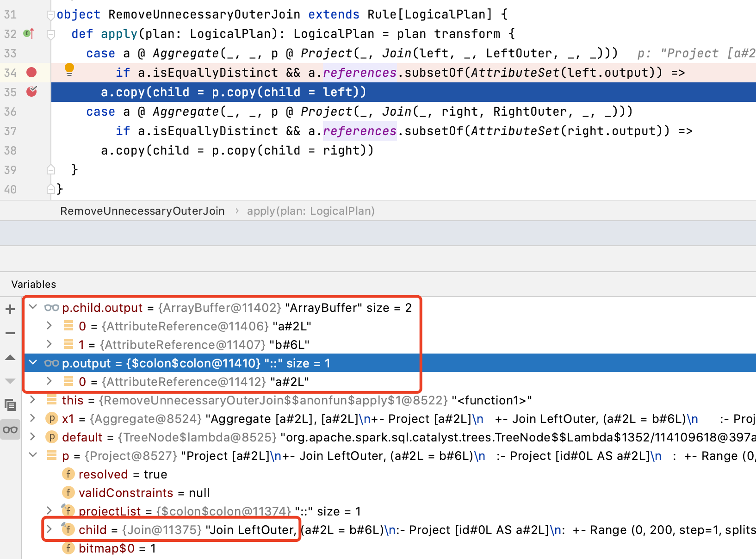Click the New Watch plus icon
Screen dimensions: 756x559
[10, 309]
